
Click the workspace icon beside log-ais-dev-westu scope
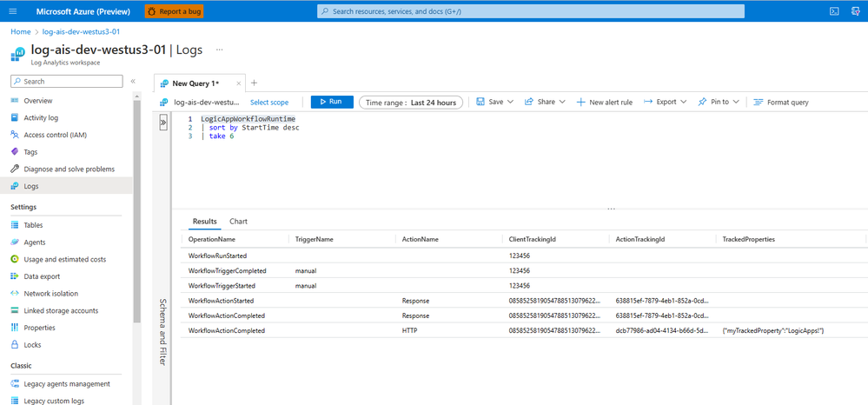tap(164, 103)
